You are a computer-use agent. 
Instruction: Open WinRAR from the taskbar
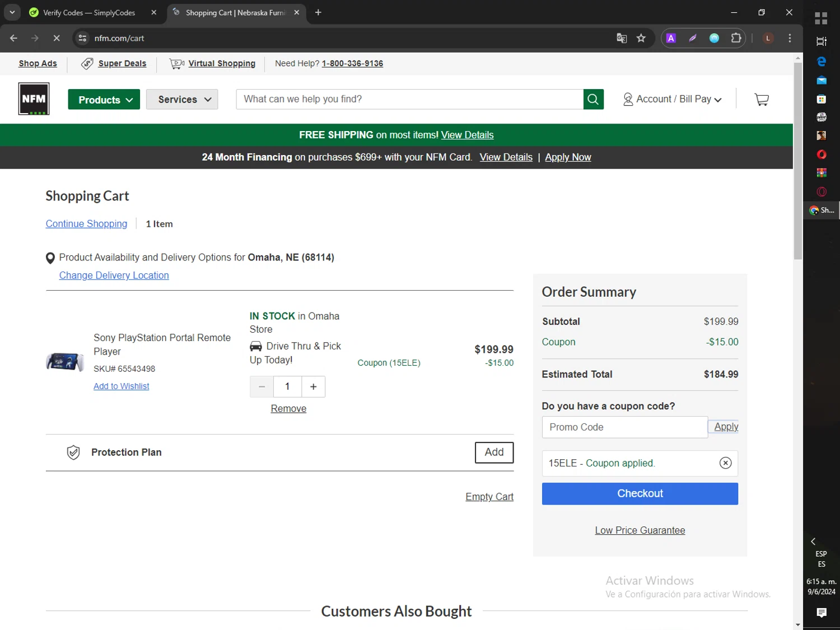[821, 173]
